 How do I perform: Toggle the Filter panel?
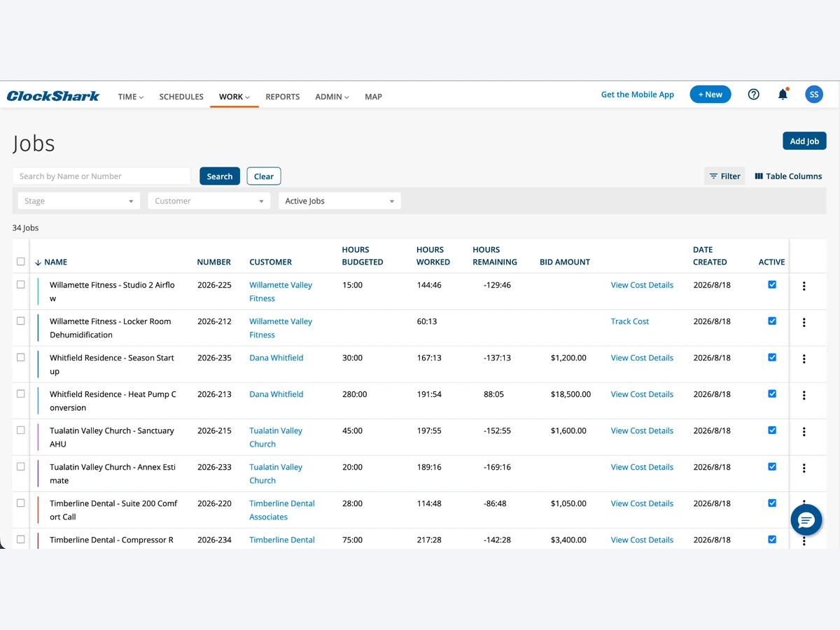tap(724, 176)
